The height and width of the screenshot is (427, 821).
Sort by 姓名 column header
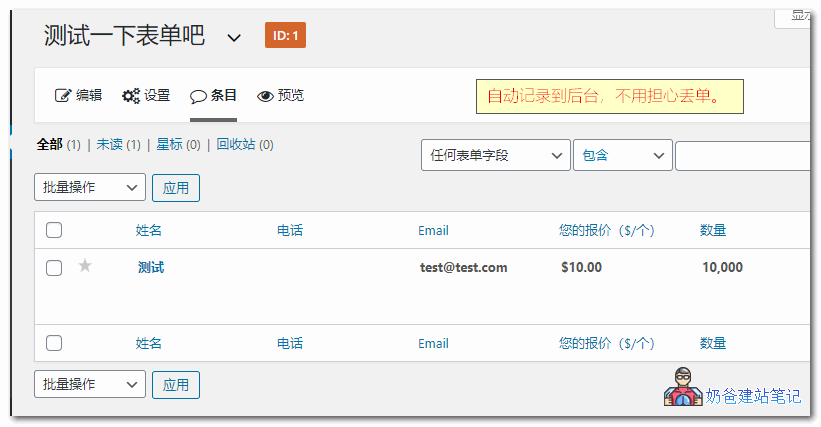pyautogui.click(x=149, y=230)
